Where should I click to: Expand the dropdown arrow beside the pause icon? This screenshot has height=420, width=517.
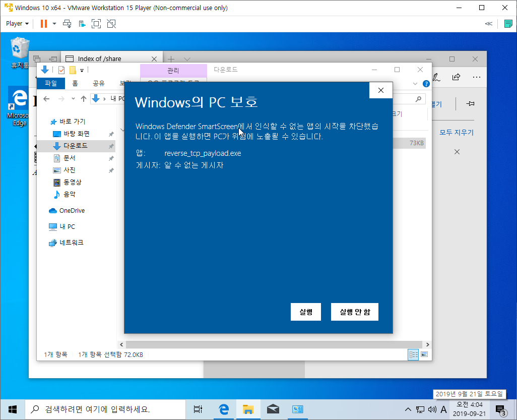point(54,24)
